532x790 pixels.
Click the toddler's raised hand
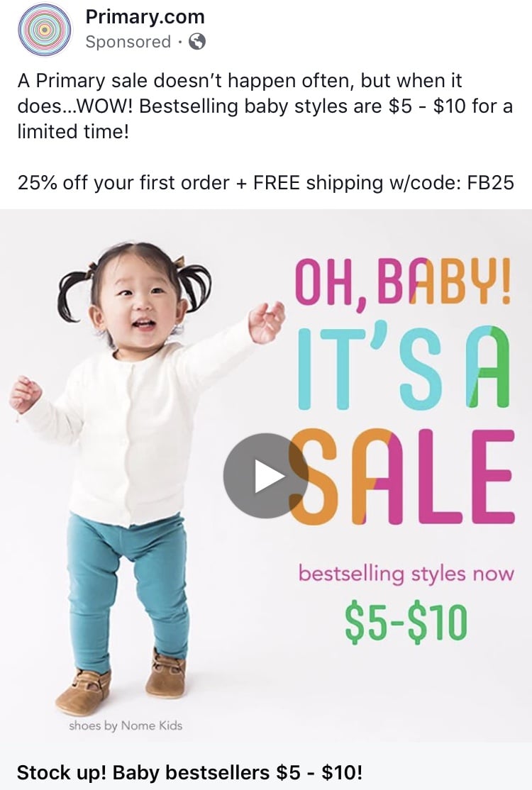(x=267, y=321)
